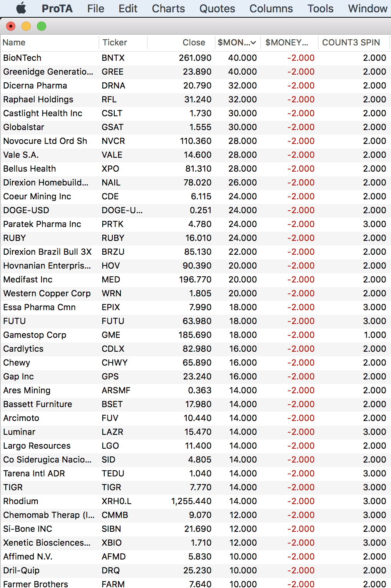Click the DOGE-USD name cell
This screenshot has width=391, height=588.
pos(26,210)
